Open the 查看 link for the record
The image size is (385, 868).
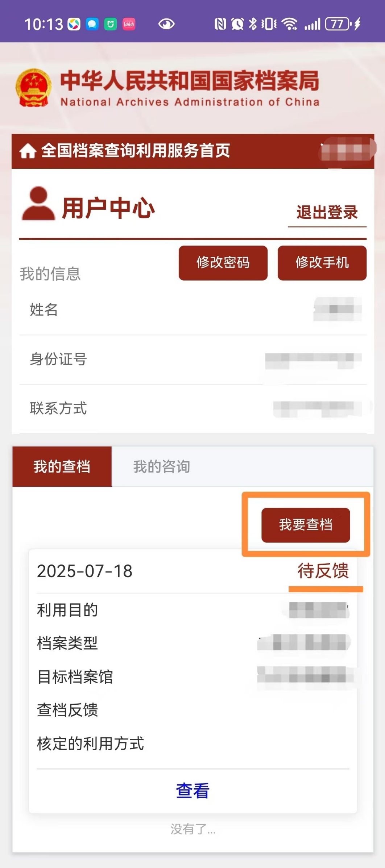[x=192, y=791]
